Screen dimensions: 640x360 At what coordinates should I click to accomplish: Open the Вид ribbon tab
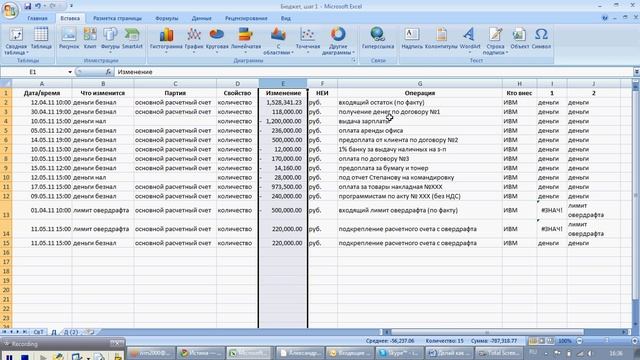pos(286,18)
